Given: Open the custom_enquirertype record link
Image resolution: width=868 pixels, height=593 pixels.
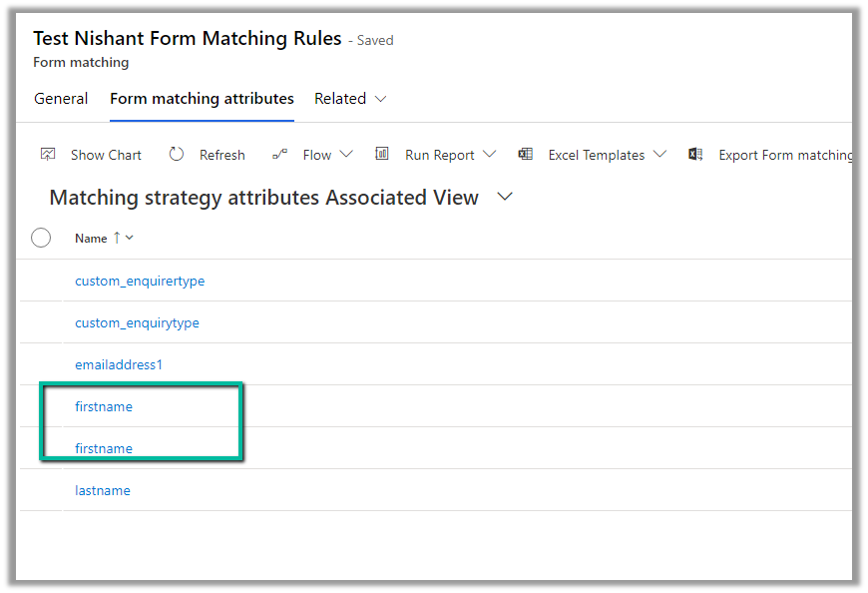Looking at the screenshot, I should pos(140,281).
